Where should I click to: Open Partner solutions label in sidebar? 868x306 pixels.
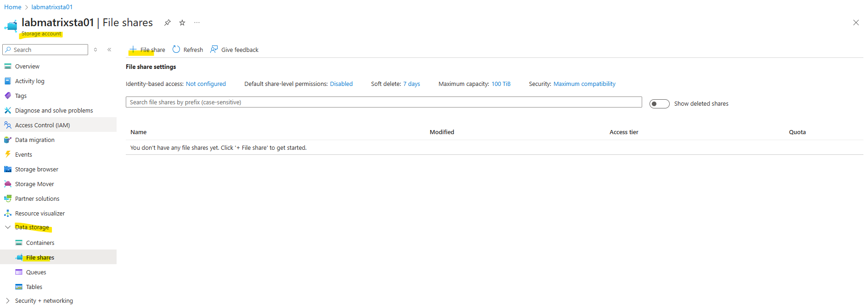tap(37, 199)
